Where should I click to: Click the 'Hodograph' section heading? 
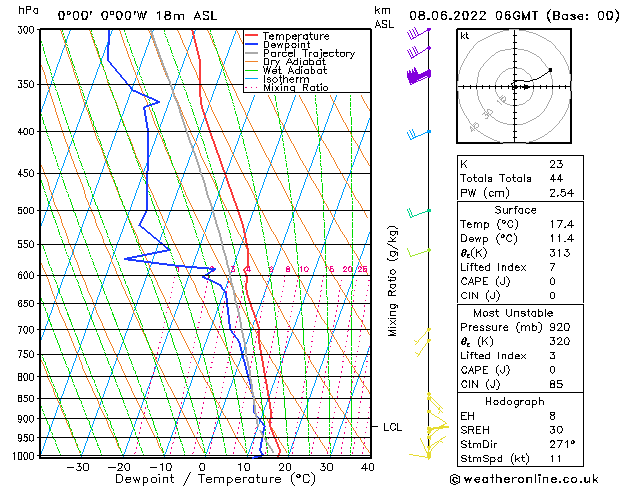[515, 401]
